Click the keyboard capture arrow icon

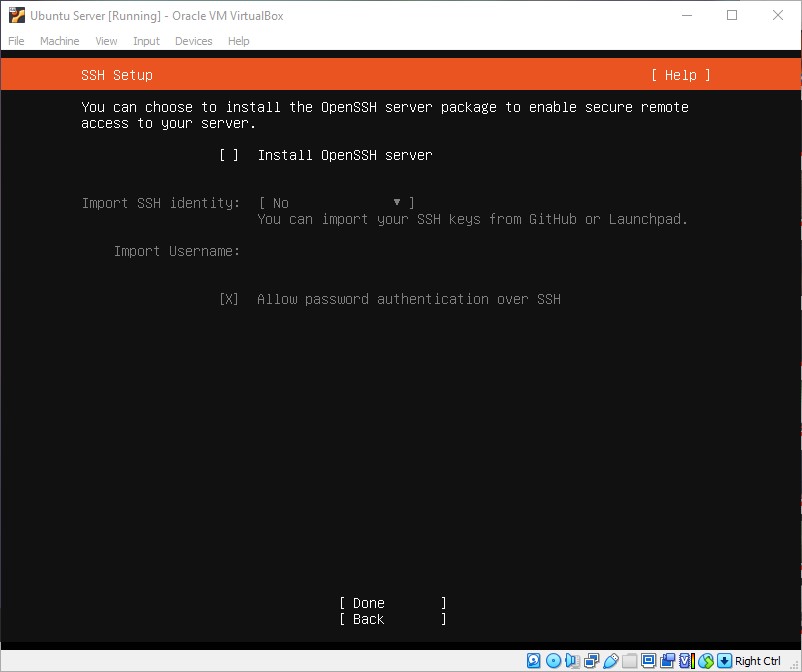click(x=724, y=661)
